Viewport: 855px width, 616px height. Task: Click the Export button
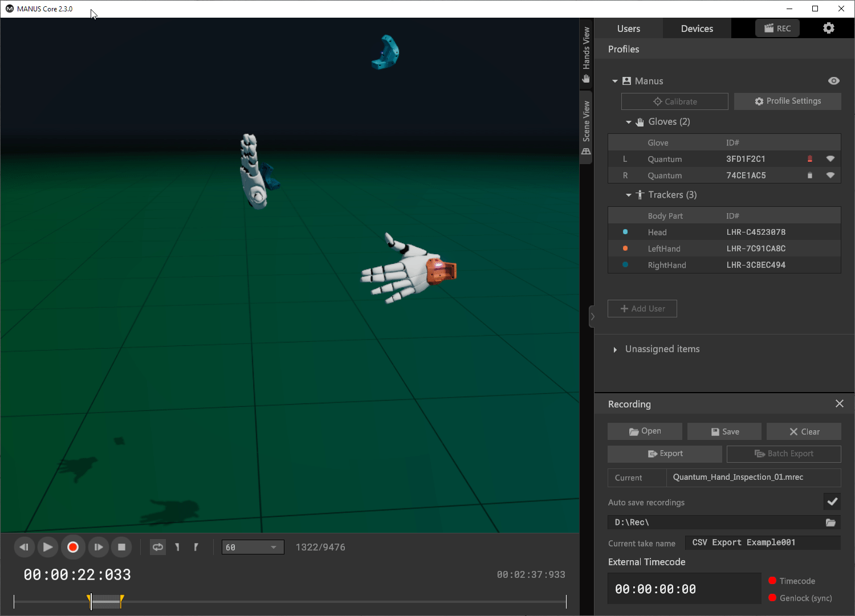coord(665,454)
